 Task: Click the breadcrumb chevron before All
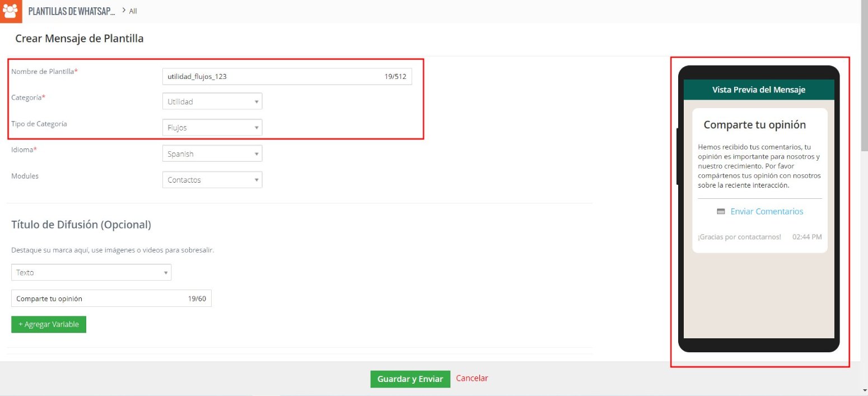(124, 11)
